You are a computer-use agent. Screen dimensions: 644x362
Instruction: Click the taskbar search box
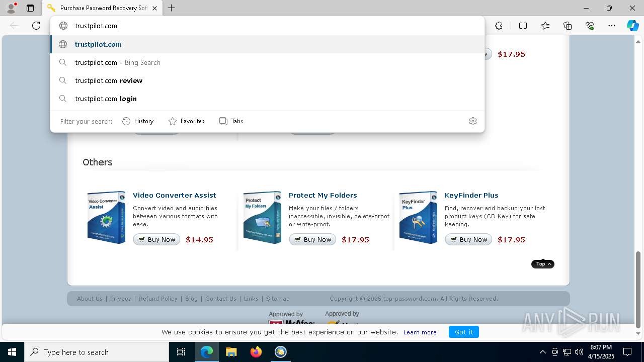[x=97, y=352]
